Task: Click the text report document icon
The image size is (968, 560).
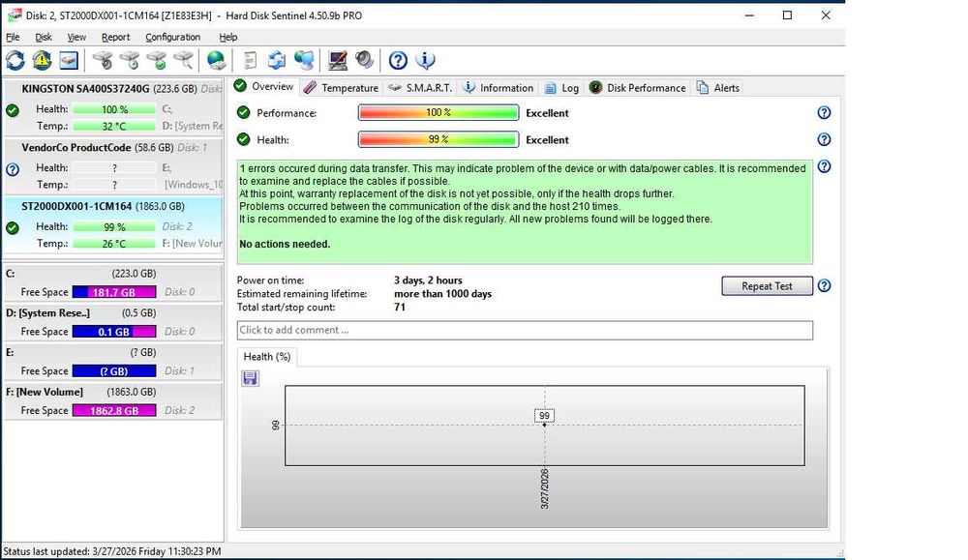Action: (x=250, y=60)
